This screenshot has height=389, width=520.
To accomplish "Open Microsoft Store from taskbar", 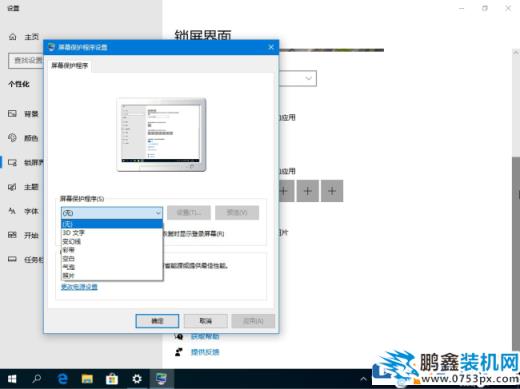I will tap(112, 379).
